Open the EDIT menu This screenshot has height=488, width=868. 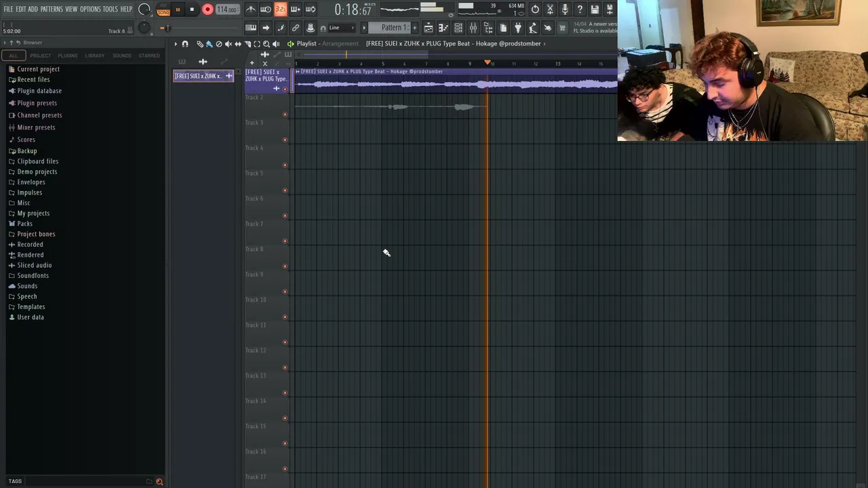tap(20, 9)
